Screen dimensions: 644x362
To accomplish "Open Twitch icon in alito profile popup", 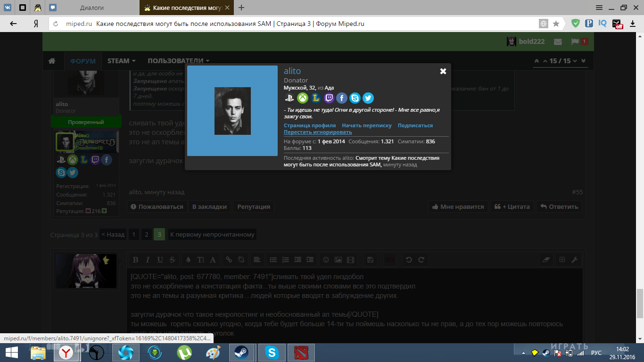I will click(329, 98).
